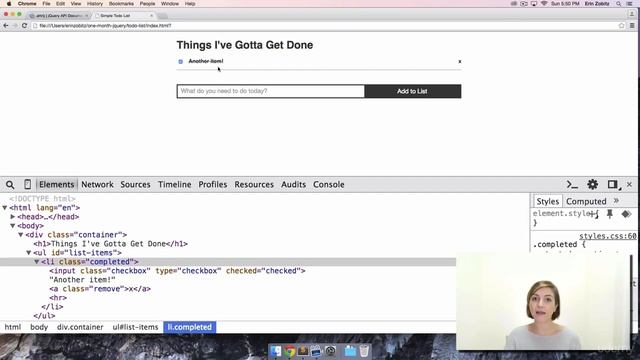Collapse the ul id="list-items" node
The image size is (640, 360).
click(29, 253)
